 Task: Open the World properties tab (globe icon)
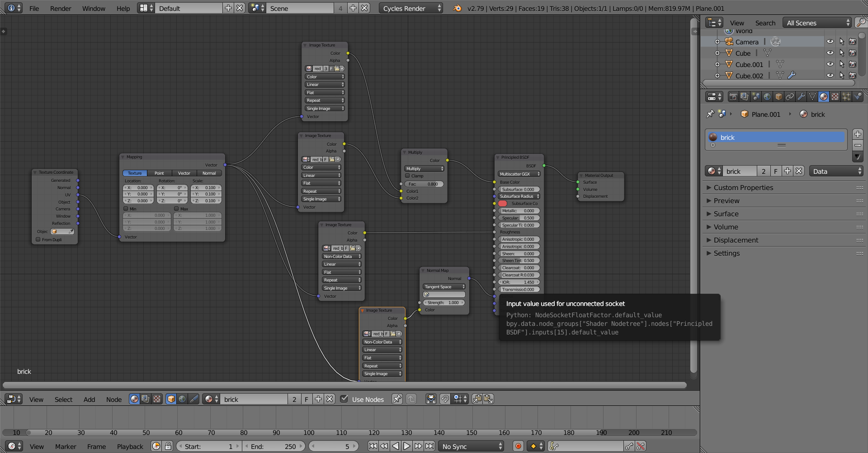[767, 96]
